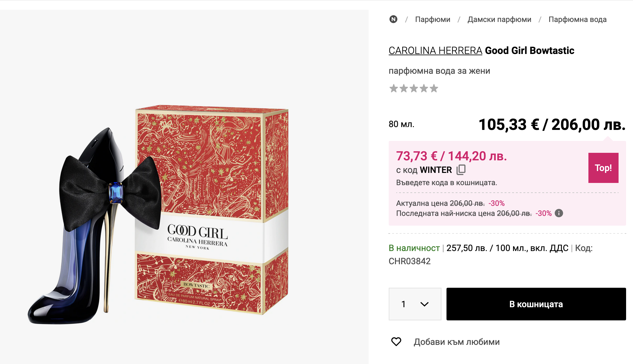Add product with В кошницата button
Screen dimensions: 633x364
pyautogui.click(x=536, y=304)
